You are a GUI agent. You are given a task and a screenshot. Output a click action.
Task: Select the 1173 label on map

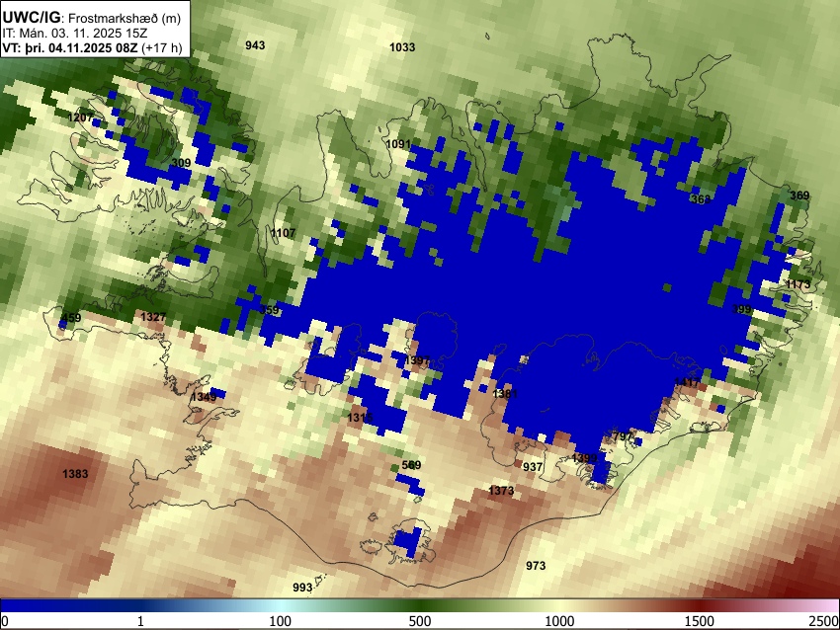[x=798, y=284]
